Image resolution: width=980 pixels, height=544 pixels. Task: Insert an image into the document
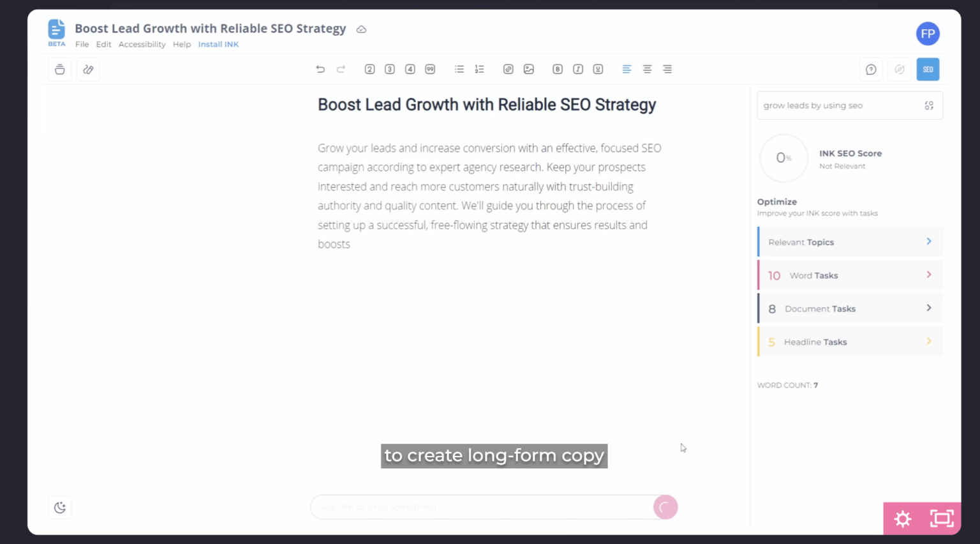(x=528, y=69)
